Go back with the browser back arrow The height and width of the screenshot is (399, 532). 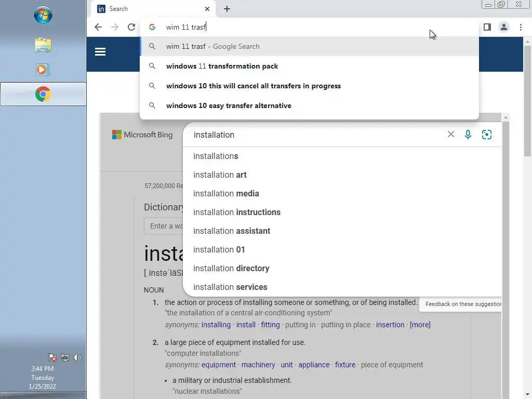tap(98, 27)
